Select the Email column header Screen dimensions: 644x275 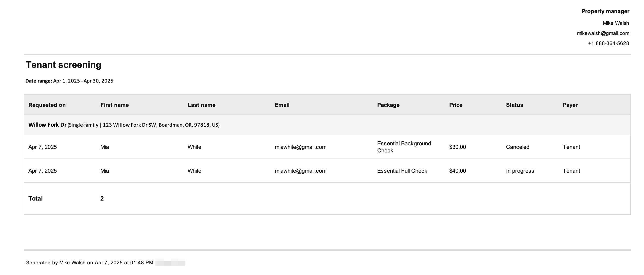tap(282, 105)
